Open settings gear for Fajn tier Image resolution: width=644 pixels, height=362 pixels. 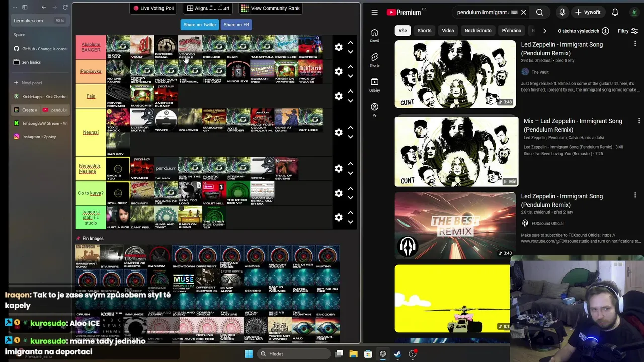coord(339,96)
